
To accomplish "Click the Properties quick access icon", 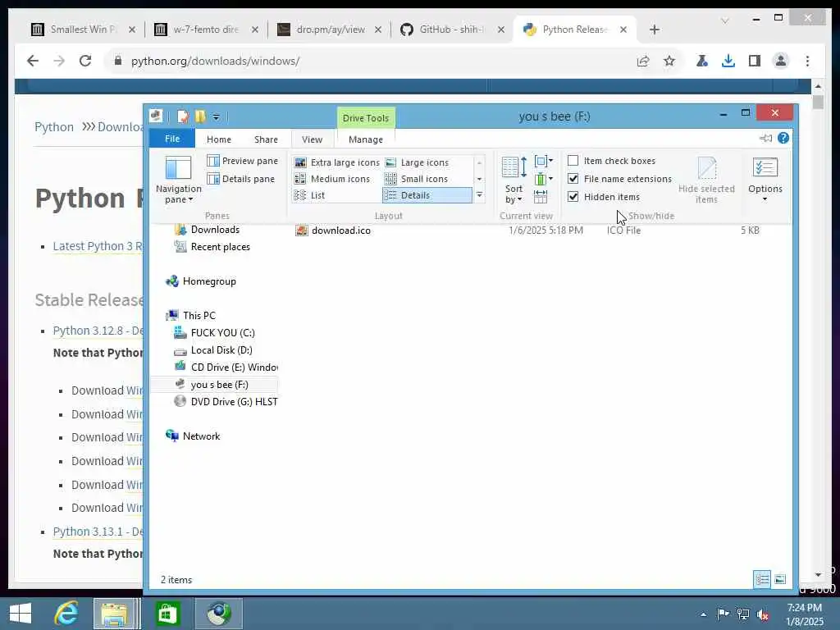I will (x=183, y=116).
